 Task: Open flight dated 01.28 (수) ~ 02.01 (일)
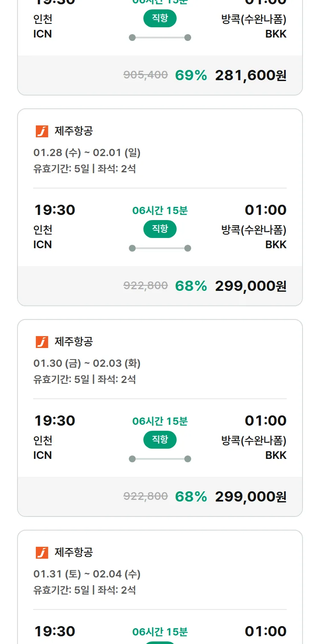(x=87, y=153)
